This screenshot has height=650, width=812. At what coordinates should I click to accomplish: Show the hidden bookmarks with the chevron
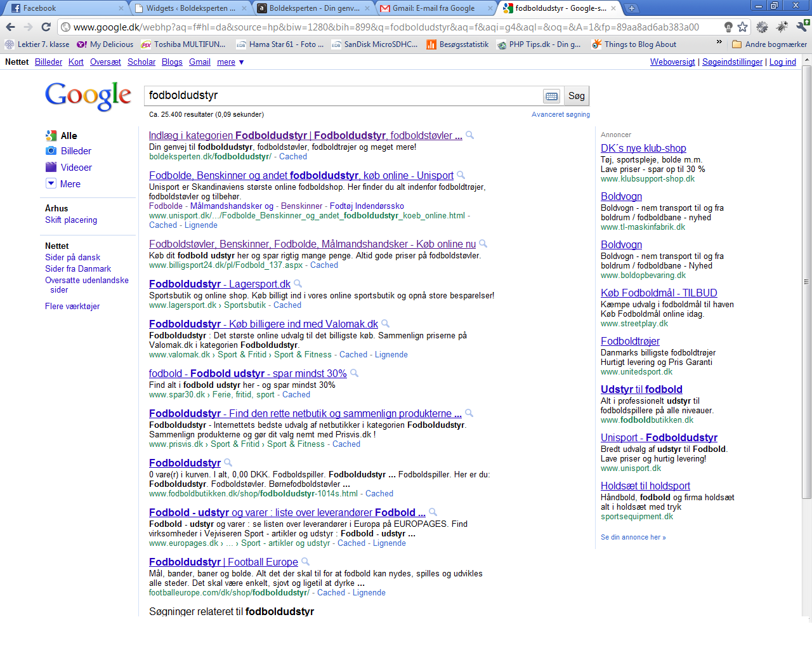point(719,43)
